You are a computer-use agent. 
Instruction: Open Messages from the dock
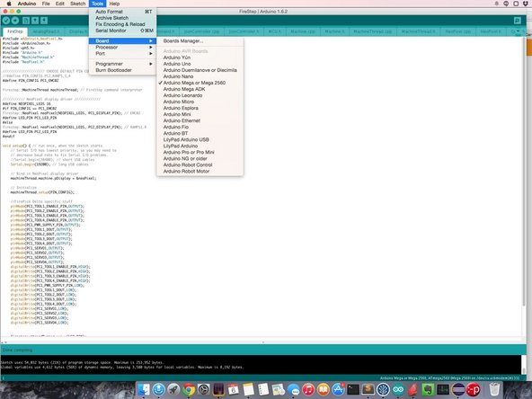point(294,389)
